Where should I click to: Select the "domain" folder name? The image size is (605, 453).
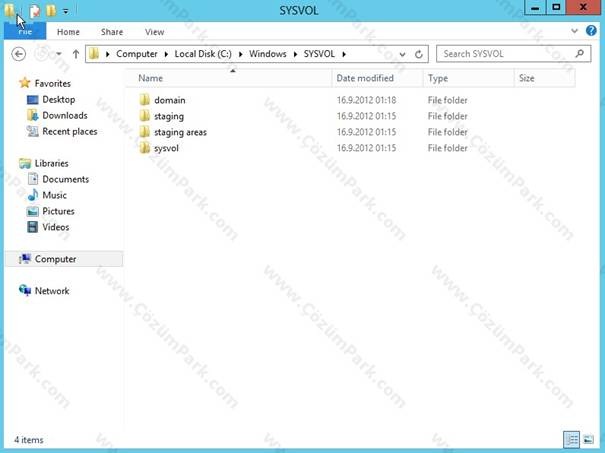click(x=170, y=100)
